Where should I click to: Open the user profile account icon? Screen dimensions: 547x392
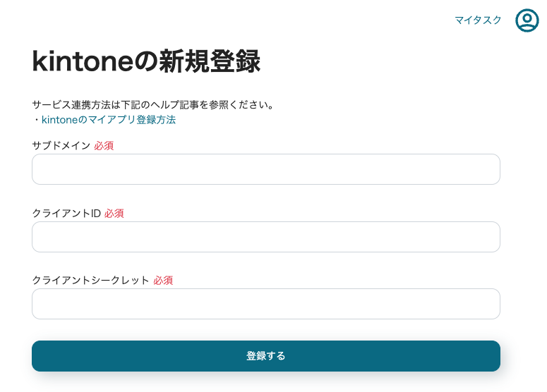pos(527,20)
